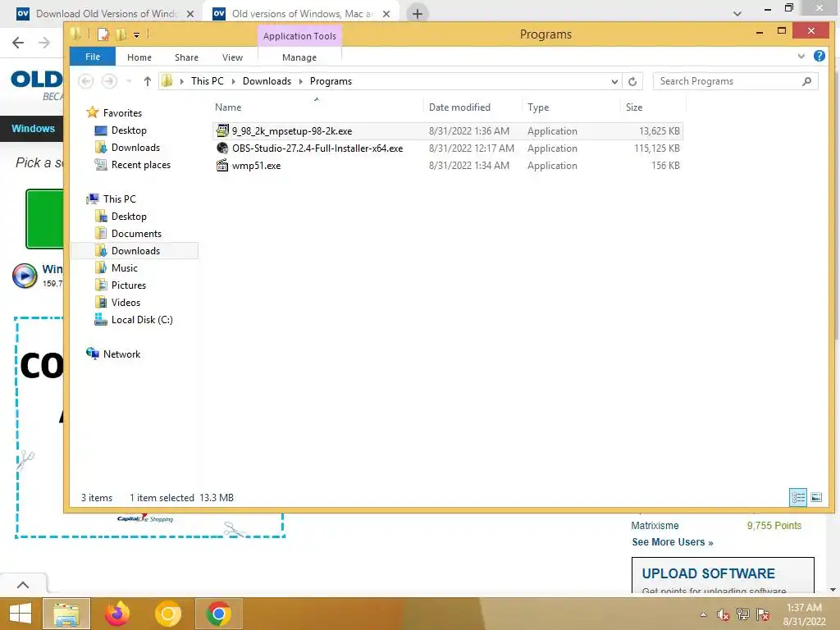840x630 pixels.
Task: Click Downloads in the address breadcrumb
Action: point(267,81)
